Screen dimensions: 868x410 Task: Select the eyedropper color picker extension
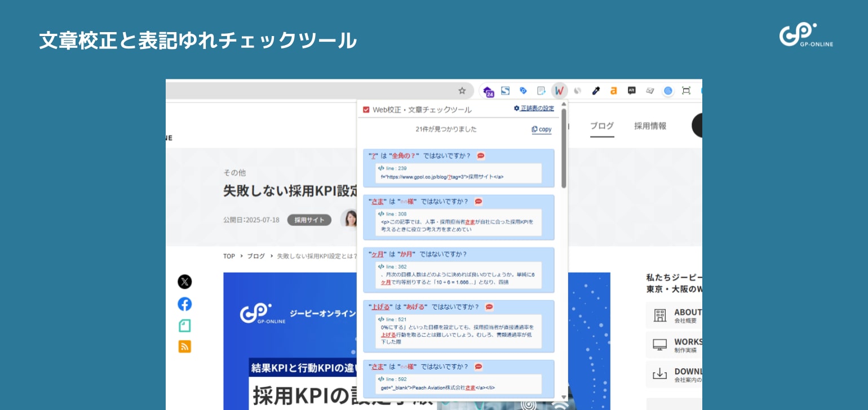click(x=596, y=91)
